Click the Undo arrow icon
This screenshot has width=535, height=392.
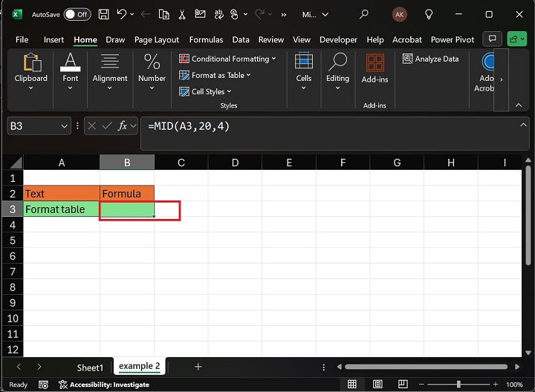point(122,14)
